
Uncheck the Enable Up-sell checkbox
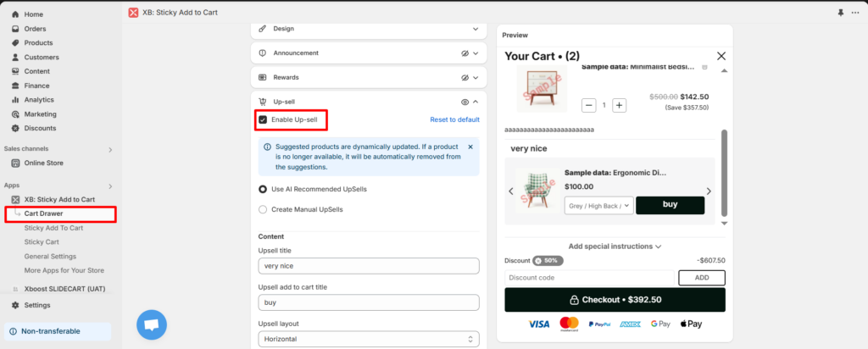(x=263, y=119)
